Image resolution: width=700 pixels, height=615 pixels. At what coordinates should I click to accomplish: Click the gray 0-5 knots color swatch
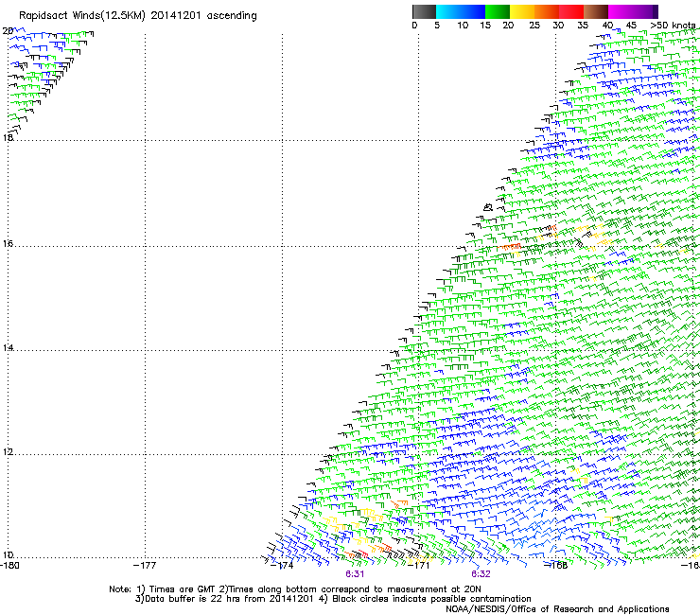(x=424, y=11)
